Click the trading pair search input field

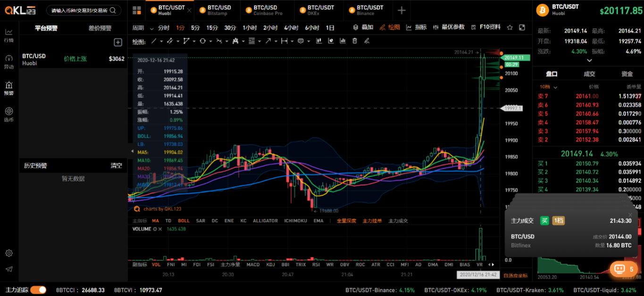tap(84, 10)
